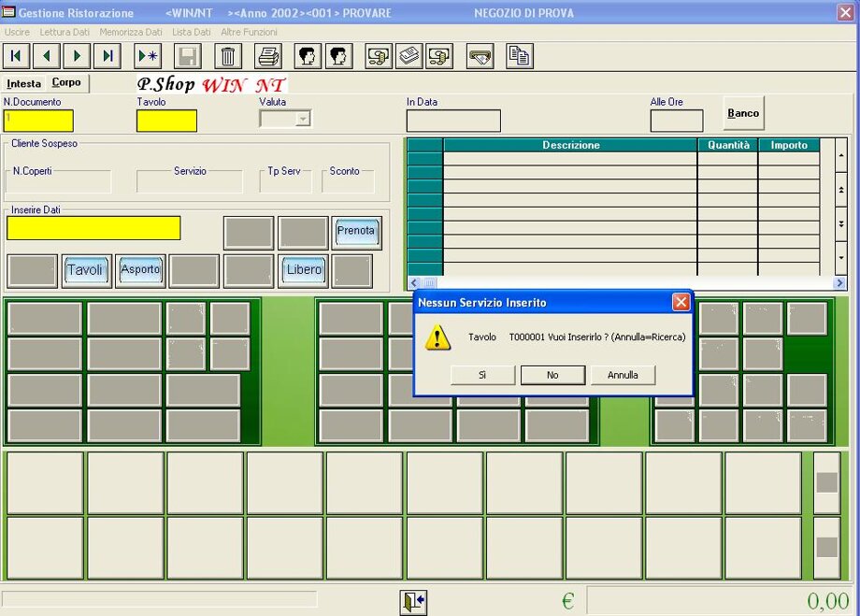The height and width of the screenshot is (616, 860).
Task: Click the yellow Inserire Dati field
Action: (x=93, y=228)
